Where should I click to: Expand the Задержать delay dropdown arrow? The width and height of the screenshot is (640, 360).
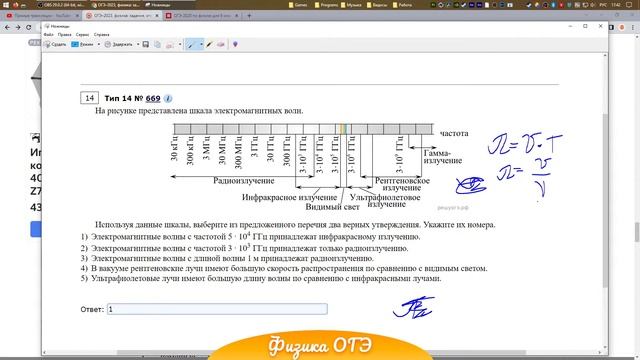point(138,44)
